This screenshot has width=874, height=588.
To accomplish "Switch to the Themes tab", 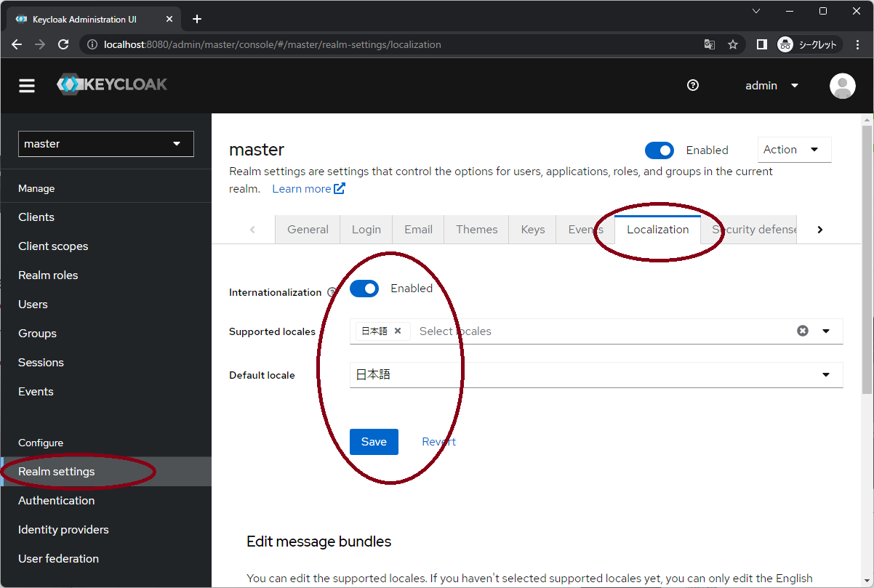I will tap(476, 229).
